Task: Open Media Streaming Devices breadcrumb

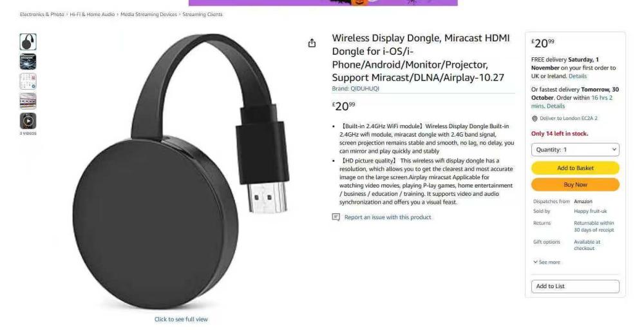Action: pyautogui.click(x=149, y=14)
